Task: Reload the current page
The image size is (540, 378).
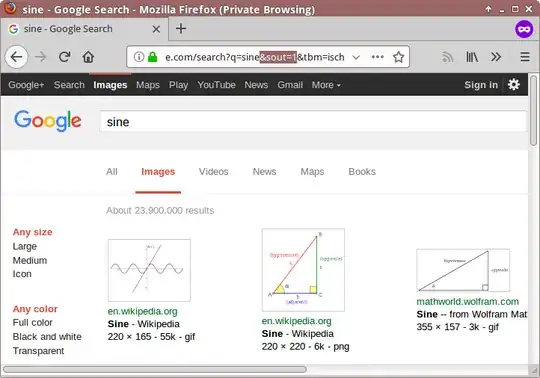Action: tap(64, 57)
